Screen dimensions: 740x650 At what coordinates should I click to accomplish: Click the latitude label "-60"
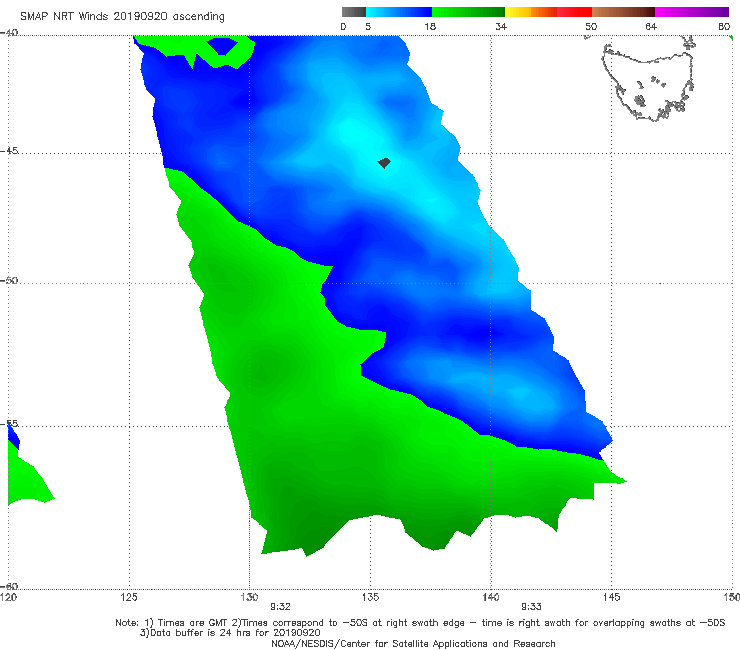9,586
